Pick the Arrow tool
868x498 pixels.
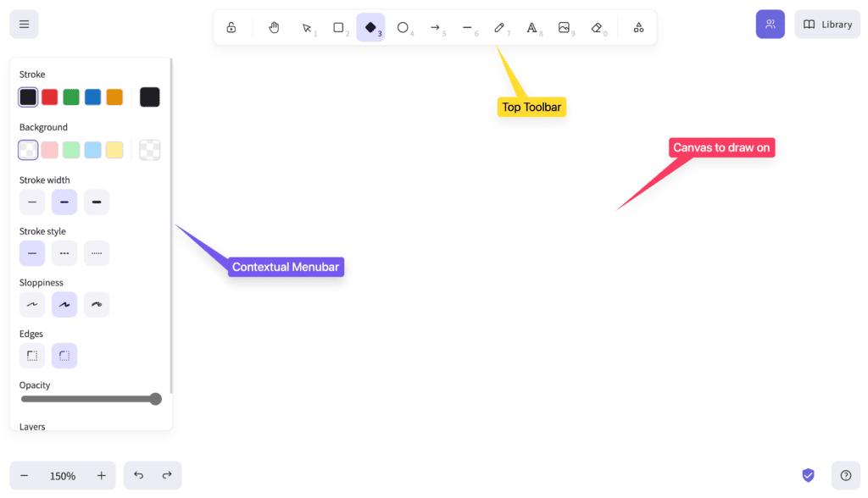pyautogui.click(x=435, y=27)
